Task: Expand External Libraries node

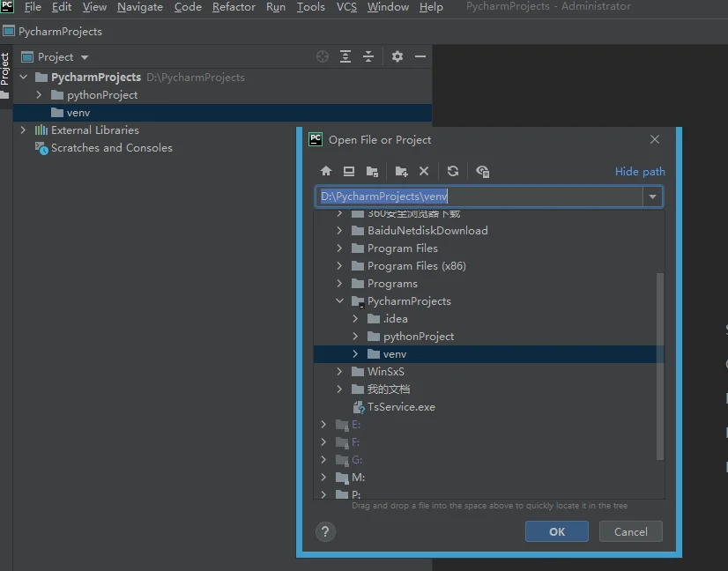Action: tap(23, 130)
